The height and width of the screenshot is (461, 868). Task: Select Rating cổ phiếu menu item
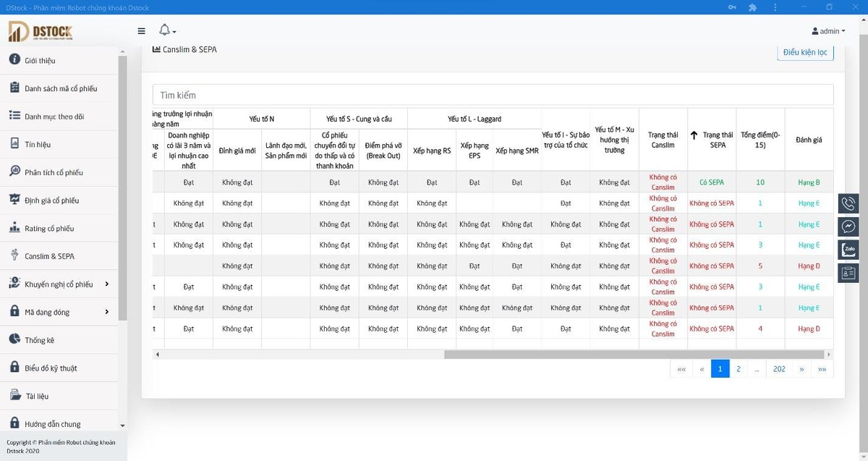[49, 229]
